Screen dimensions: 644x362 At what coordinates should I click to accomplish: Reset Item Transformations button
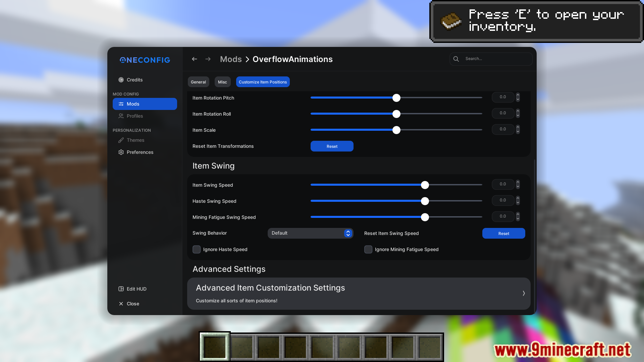pos(332,146)
